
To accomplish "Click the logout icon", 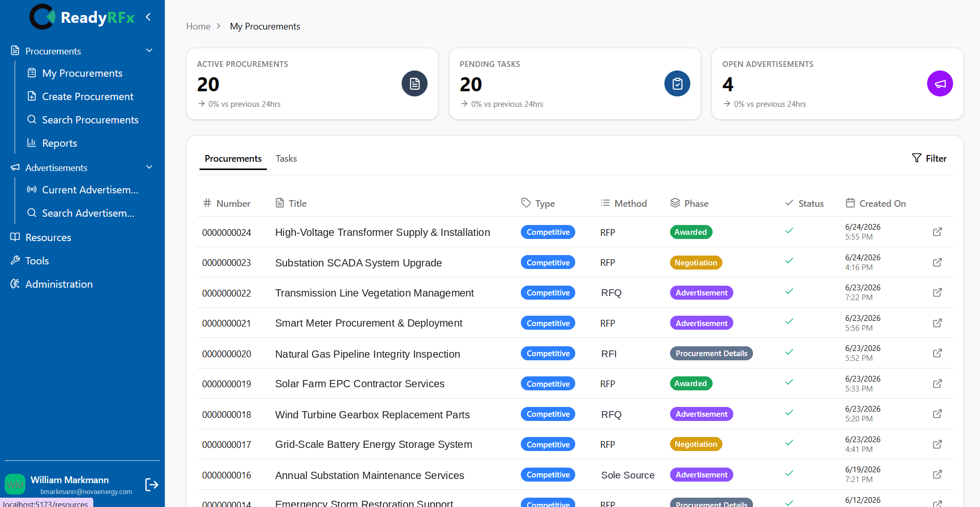I will pyautogui.click(x=152, y=485).
